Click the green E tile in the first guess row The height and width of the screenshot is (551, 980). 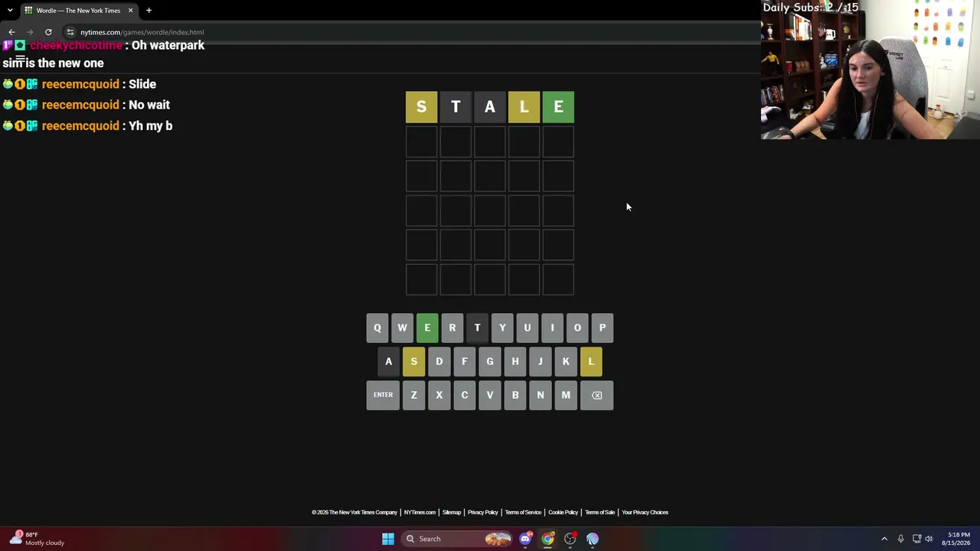(x=558, y=107)
